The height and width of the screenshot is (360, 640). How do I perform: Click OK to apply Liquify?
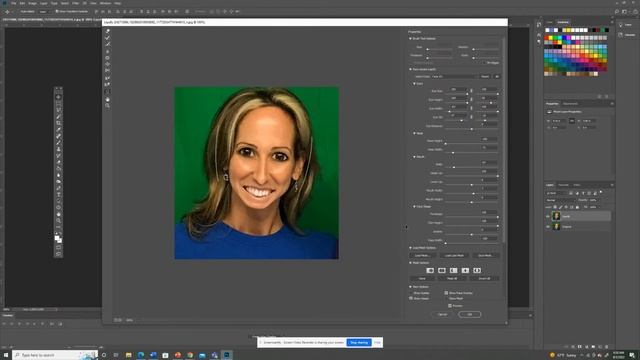469,314
